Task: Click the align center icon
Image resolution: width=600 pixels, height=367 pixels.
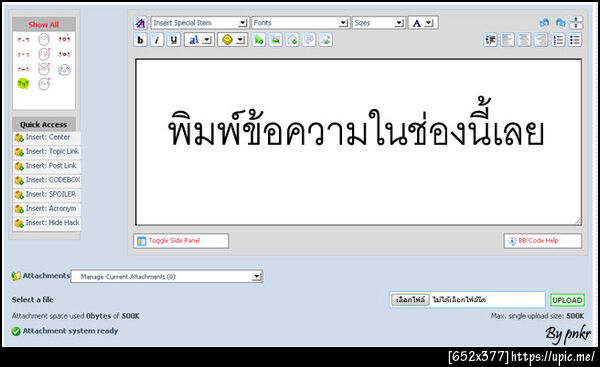Action: (524, 40)
